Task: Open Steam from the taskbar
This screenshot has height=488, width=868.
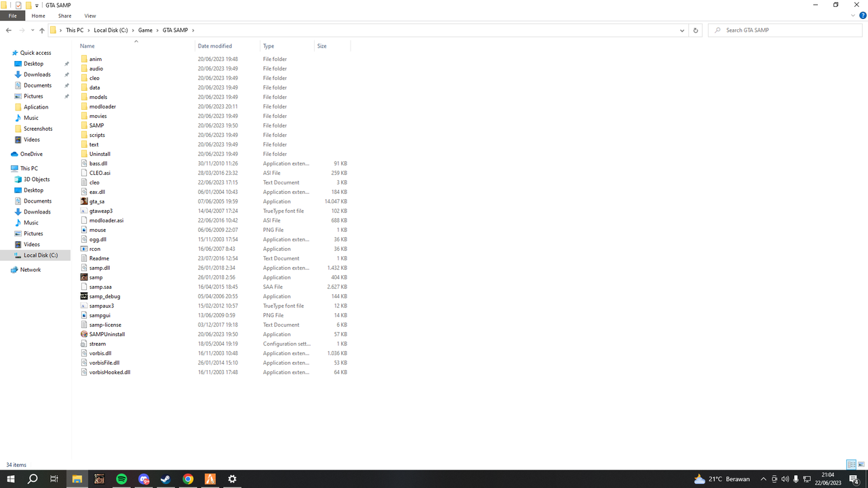Action: click(165, 479)
